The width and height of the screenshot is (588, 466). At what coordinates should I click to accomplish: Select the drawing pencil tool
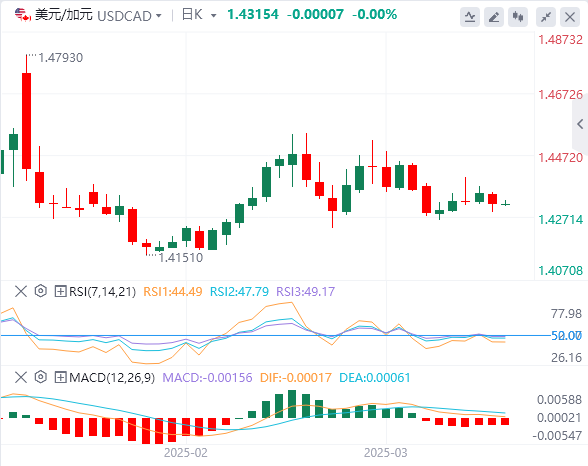494,17
